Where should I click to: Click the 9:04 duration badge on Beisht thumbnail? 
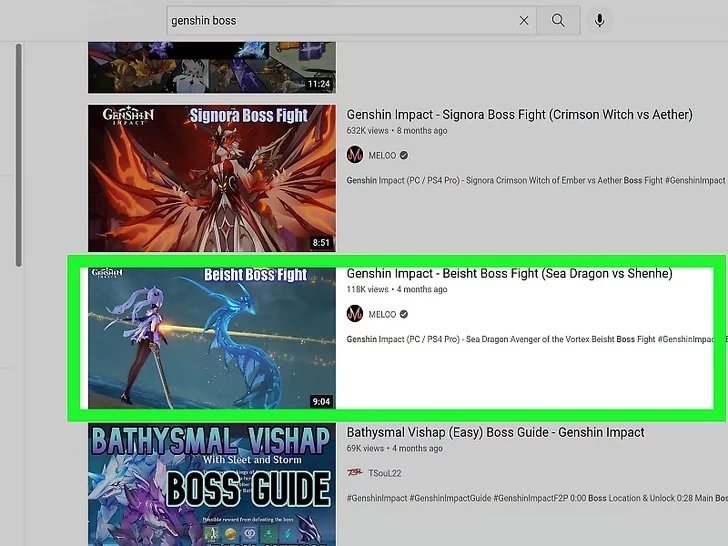(x=321, y=401)
